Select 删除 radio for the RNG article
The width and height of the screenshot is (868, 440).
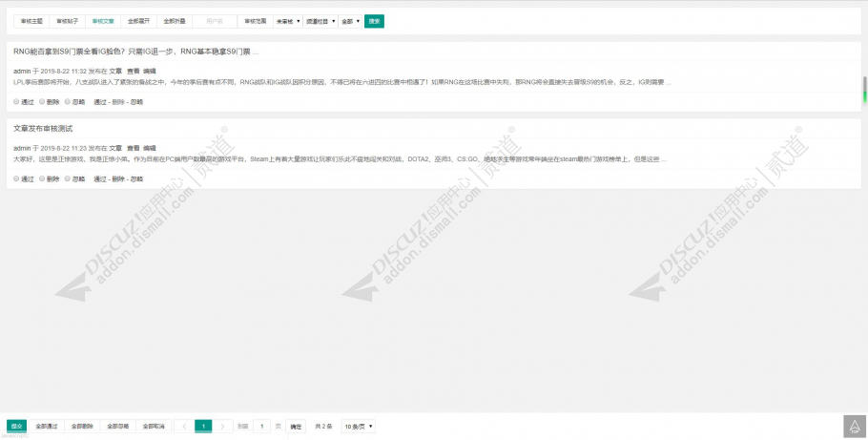click(42, 101)
